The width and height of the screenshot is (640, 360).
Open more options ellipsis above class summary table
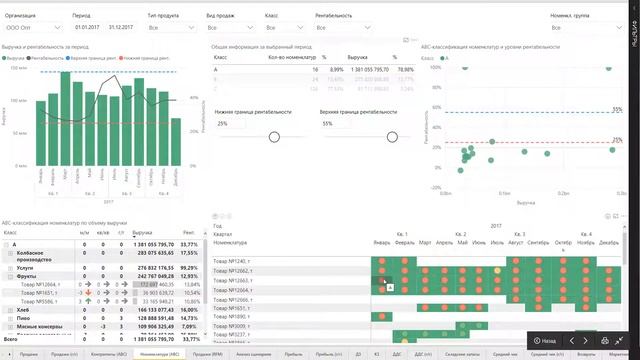tap(415, 40)
